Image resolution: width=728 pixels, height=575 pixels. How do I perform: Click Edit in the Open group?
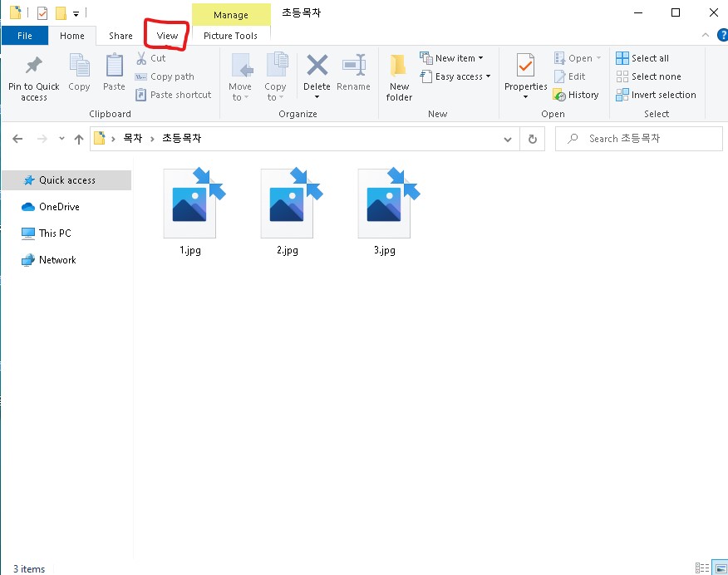570,76
